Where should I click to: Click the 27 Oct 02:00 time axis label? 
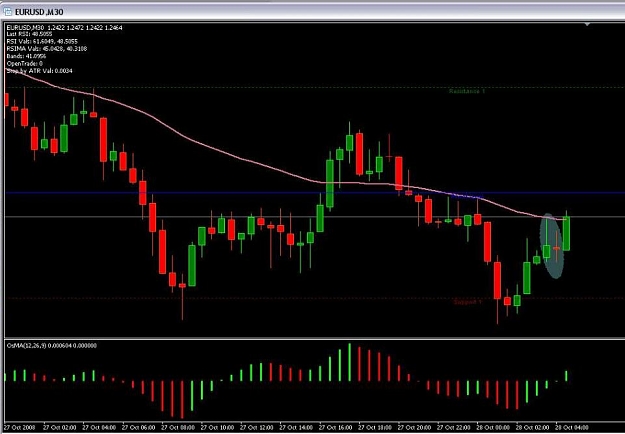[x=59, y=428]
